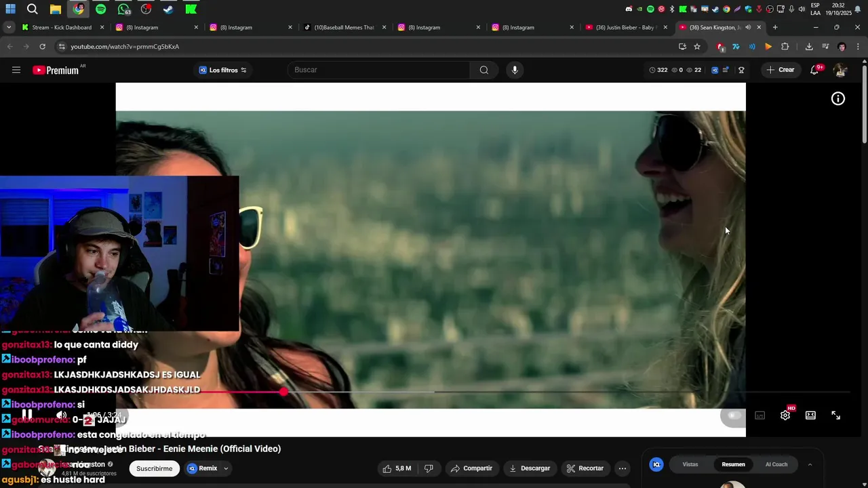
Task: Click the video info card icon
Action: pyautogui.click(x=838, y=99)
